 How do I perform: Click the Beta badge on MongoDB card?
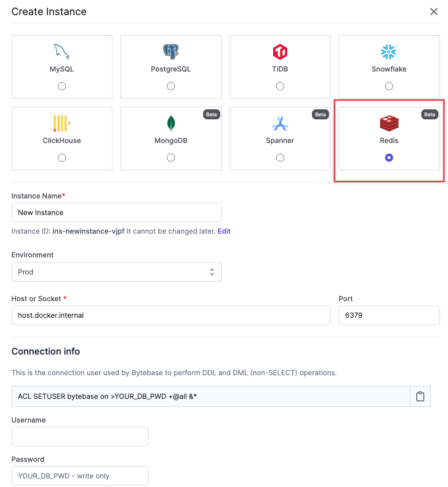212,115
